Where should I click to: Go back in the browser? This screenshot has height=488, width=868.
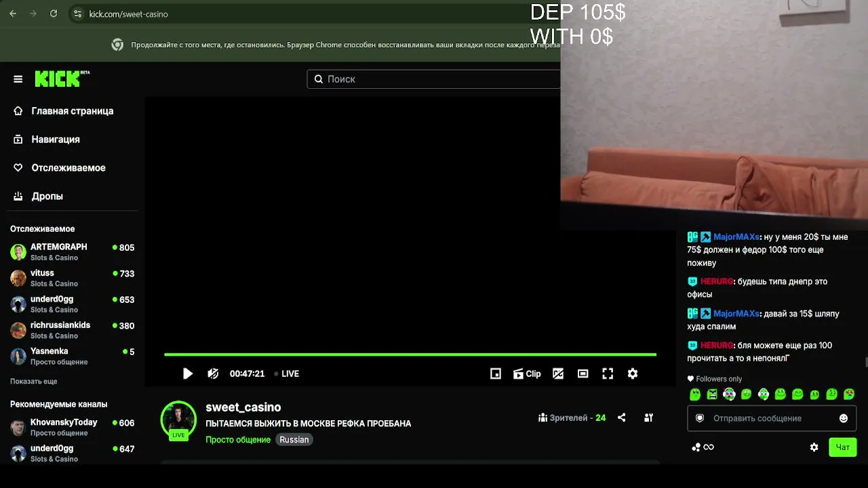click(13, 14)
